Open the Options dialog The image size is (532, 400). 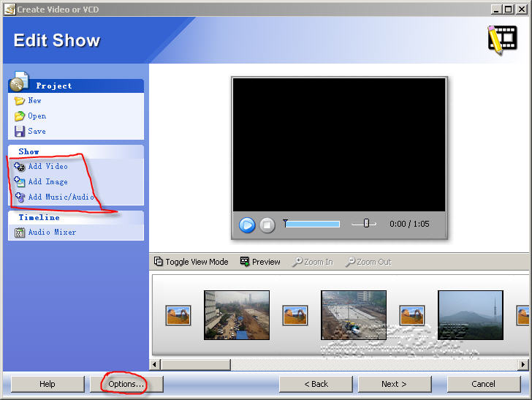[126, 384]
